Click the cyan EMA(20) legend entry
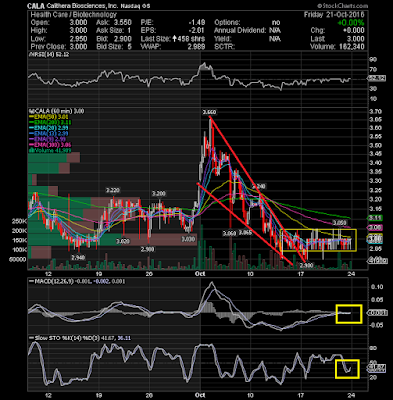The image size is (393, 400). click(x=50, y=128)
